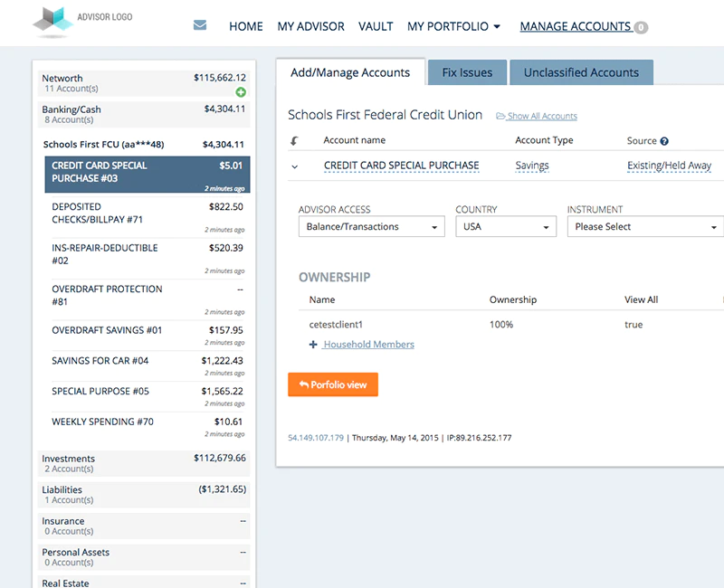This screenshot has height=588, width=724.
Task: Open the Vault menu item
Action: 376,26
